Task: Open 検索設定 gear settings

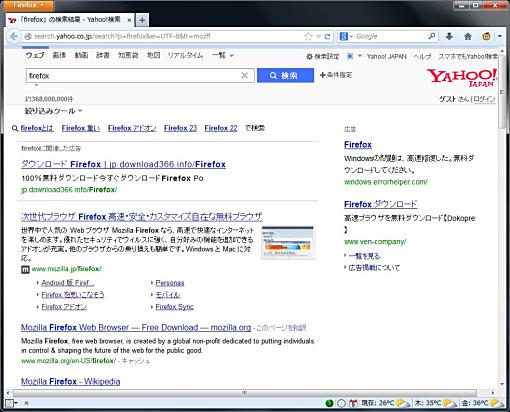Action: (323, 57)
